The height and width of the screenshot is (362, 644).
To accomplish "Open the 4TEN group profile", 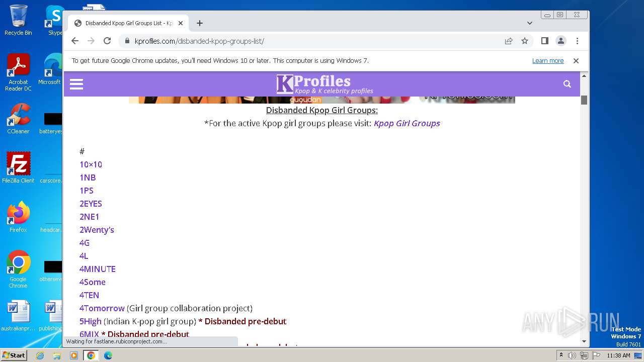I will point(89,295).
